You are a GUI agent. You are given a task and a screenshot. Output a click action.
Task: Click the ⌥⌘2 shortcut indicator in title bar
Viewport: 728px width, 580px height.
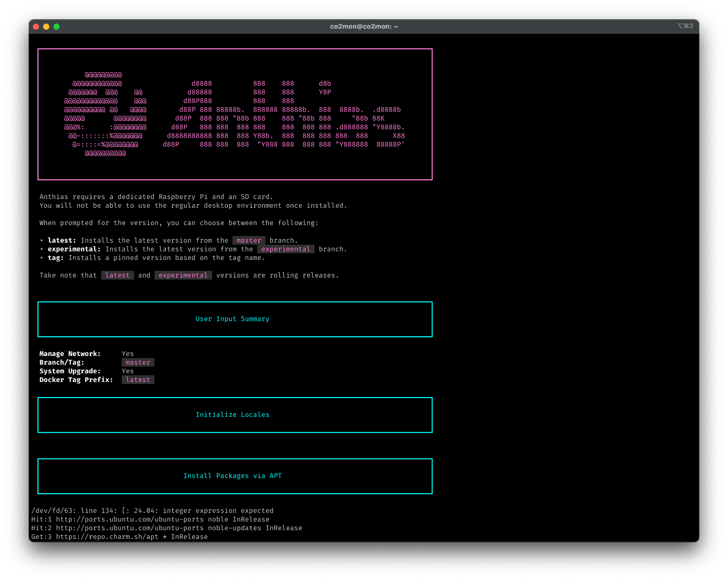[x=685, y=26]
